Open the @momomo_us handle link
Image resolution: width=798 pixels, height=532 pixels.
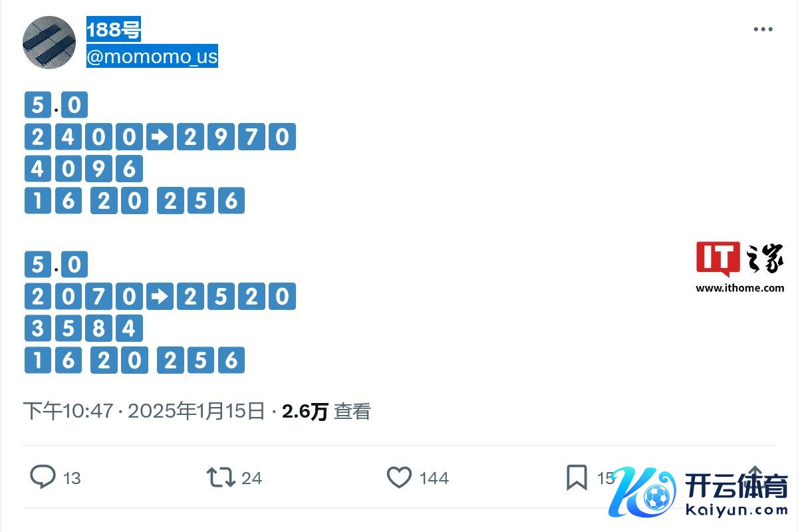pos(152,57)
